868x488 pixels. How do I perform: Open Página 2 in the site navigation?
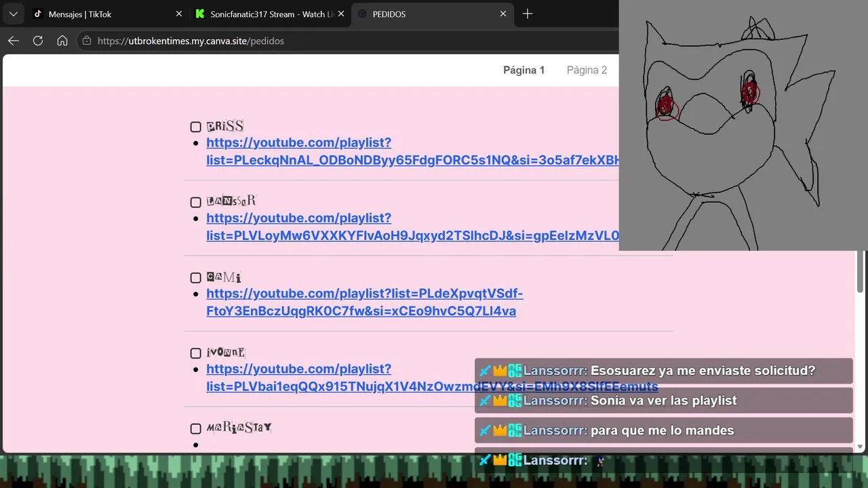point(587,70)
